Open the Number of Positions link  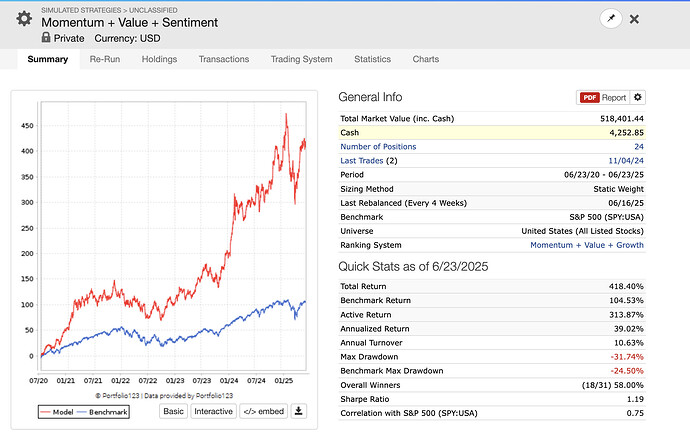(378, 147)
